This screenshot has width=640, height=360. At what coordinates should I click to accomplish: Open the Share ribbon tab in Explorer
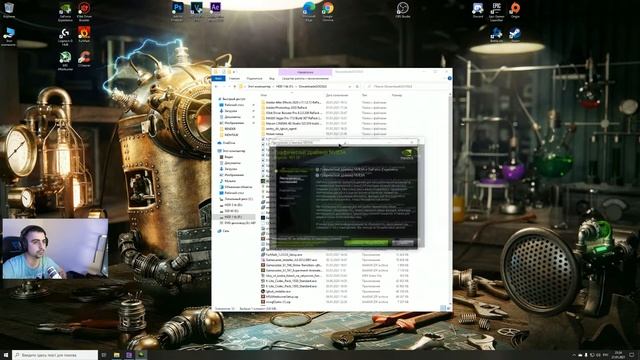254,78
